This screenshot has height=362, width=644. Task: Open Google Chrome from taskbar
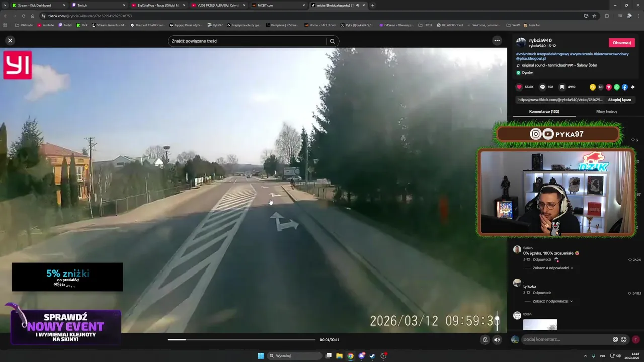click(x=350, y=356)
